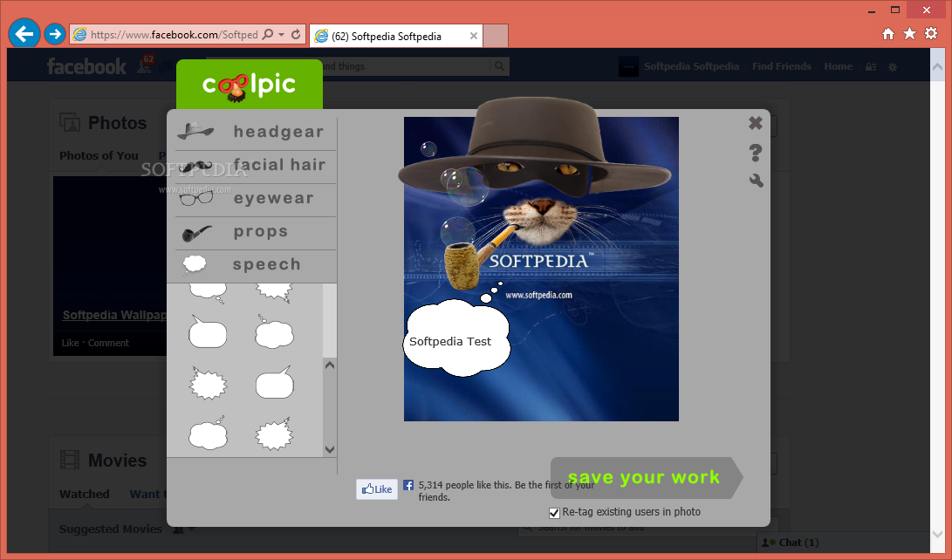Pick cloud thought bubble in second row
Viewport: 952px width, 560px height.
tap(274, 331)
